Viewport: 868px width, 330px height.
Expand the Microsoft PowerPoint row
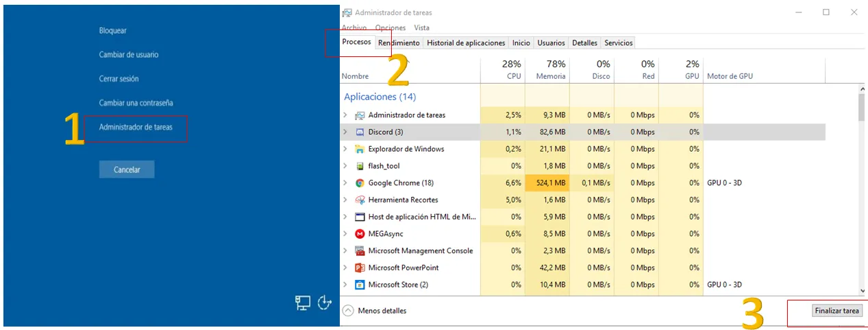point(345,268)
